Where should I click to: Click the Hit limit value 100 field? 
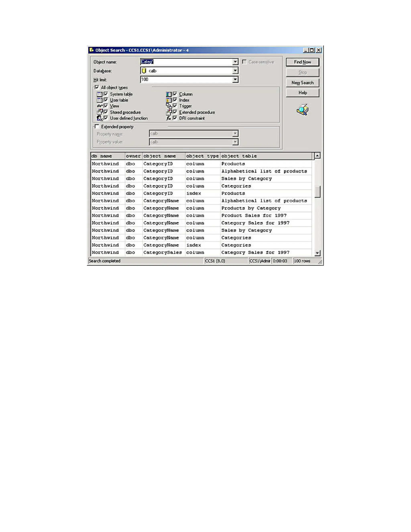coord(186,79)
